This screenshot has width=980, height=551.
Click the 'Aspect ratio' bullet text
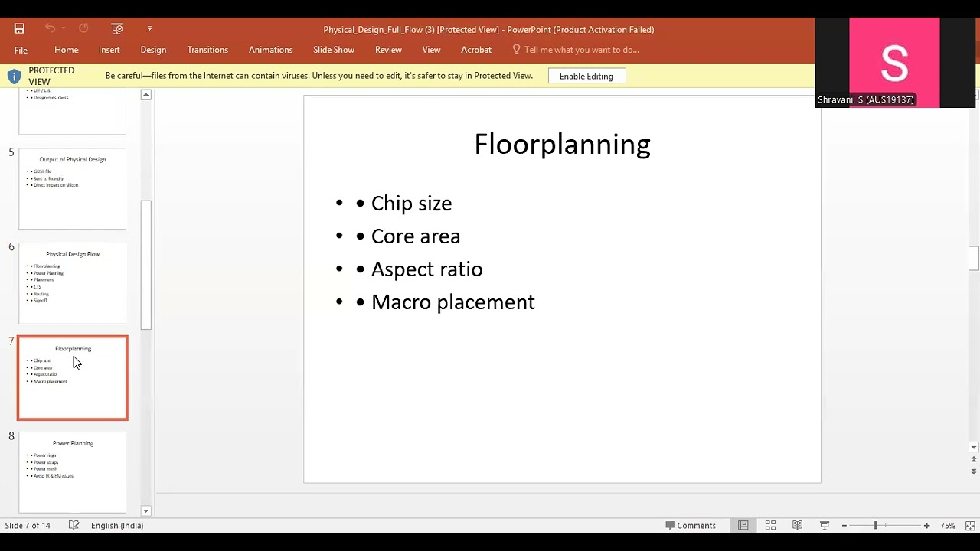(x=426, y=269)
